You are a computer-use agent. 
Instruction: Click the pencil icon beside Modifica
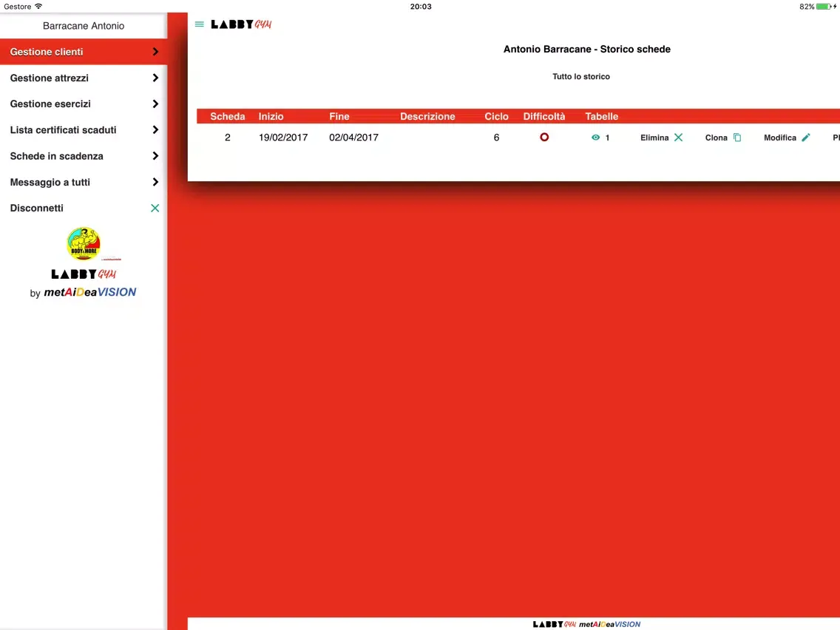806,138
